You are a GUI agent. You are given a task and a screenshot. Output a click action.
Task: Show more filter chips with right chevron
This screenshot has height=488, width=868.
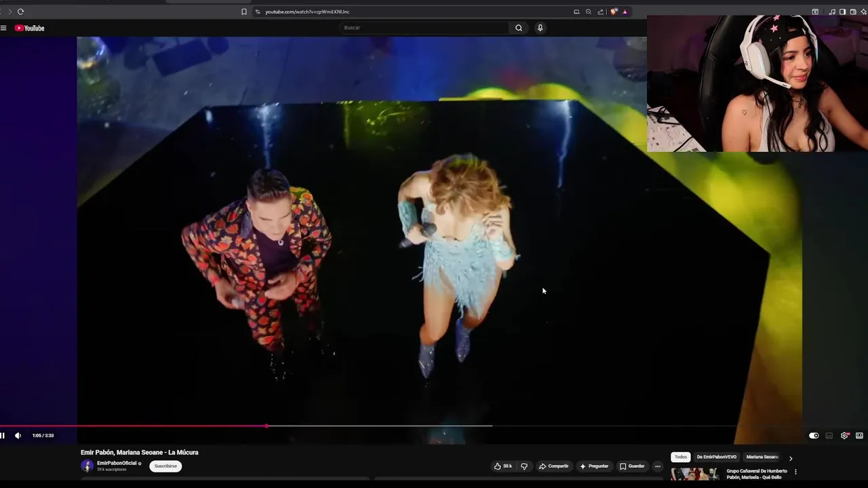click(x=790, y=458)
